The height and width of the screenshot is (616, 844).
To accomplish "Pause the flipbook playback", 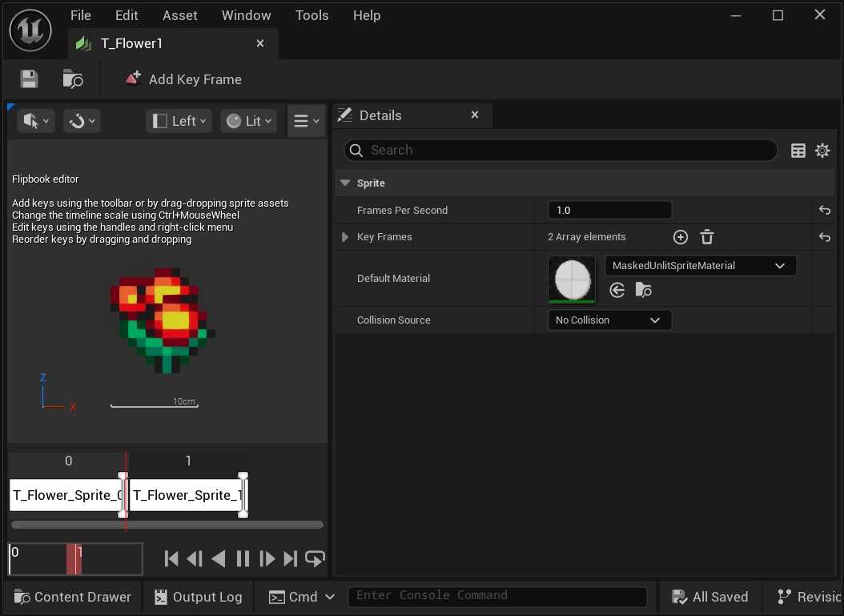I will 243,558.
